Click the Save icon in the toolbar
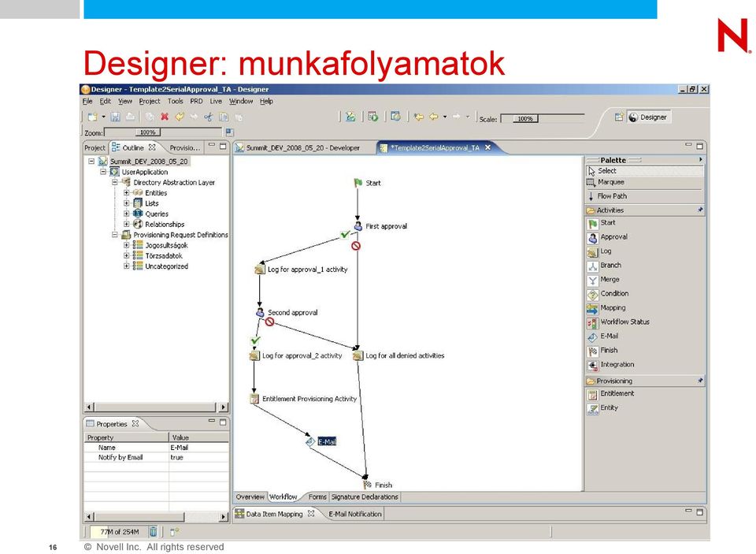 click(115, 117)
